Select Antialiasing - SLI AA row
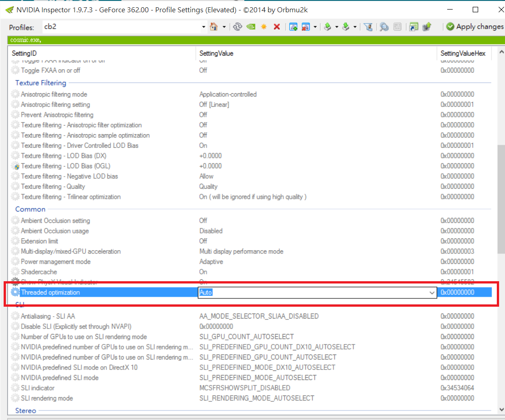Image resolution: width=505 pixels, height=420 pixels. point(251,316)
